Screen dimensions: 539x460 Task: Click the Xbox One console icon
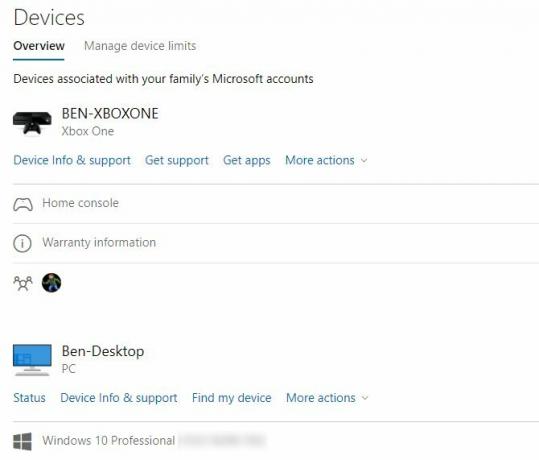coord(32,123)
